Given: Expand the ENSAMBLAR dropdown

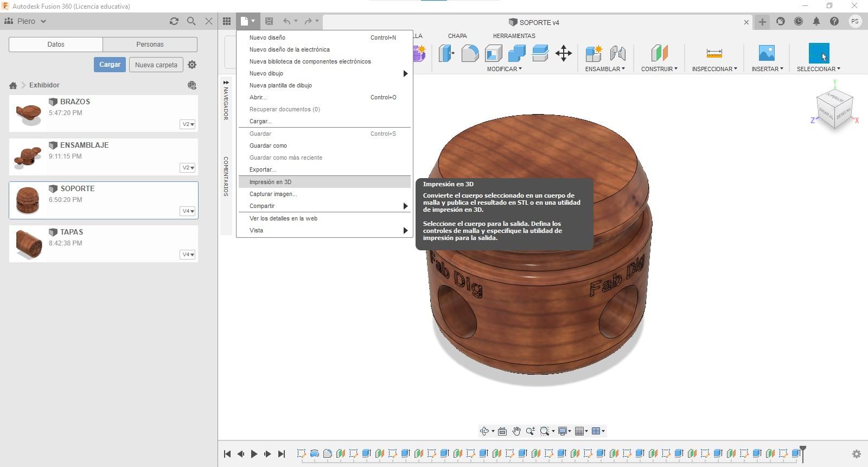Looking at the screenshot, I should (x=605, y=69).
